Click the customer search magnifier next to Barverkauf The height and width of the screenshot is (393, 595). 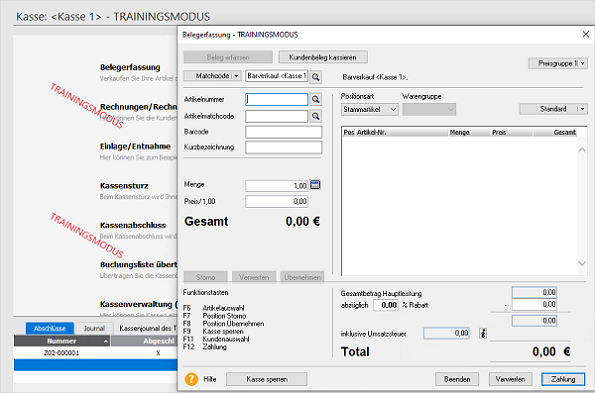(315, 77)
